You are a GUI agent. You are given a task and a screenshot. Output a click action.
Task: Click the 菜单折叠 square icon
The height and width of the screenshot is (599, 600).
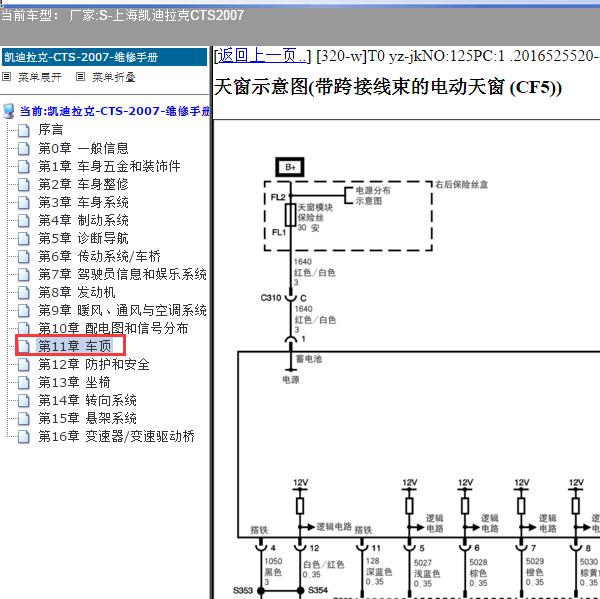pyautogui.click(x=80, y=77)
